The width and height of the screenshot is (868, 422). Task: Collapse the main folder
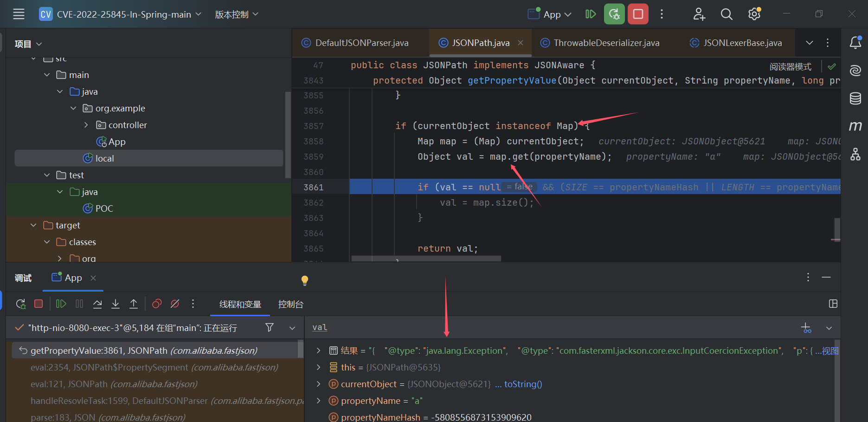[x=47, y=75]
